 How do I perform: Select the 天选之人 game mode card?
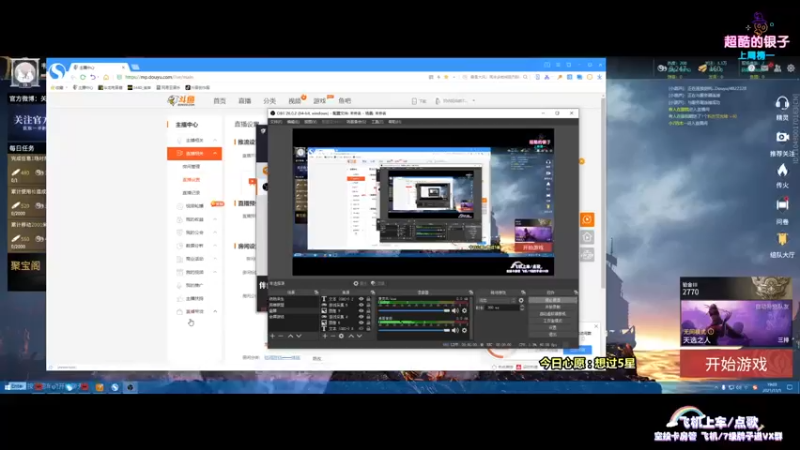736,323
